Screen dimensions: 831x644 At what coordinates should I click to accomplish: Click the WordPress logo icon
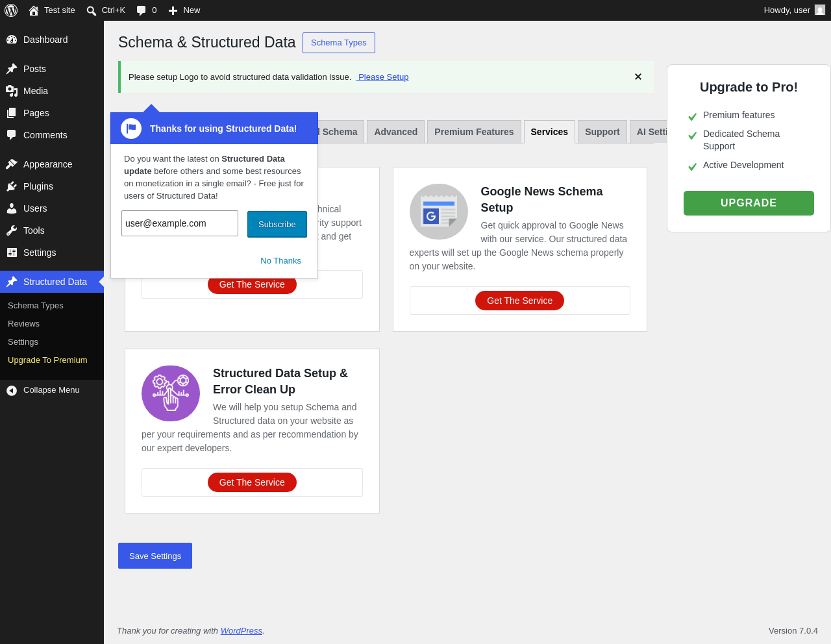pyautogui.click(x=11, y=10)
